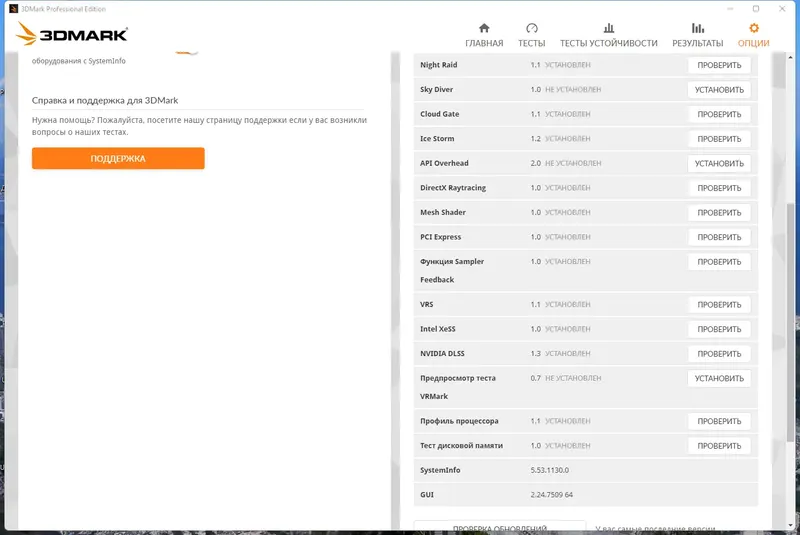Install API Overhead with УСТАНОВИТЬ
Image resolution: width=800 pixels, height=535 pixels.
click(x=719, y=164)
